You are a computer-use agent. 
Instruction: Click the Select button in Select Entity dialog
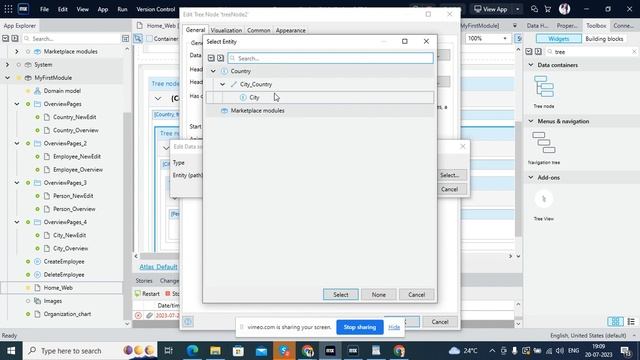tap(340, 294)
